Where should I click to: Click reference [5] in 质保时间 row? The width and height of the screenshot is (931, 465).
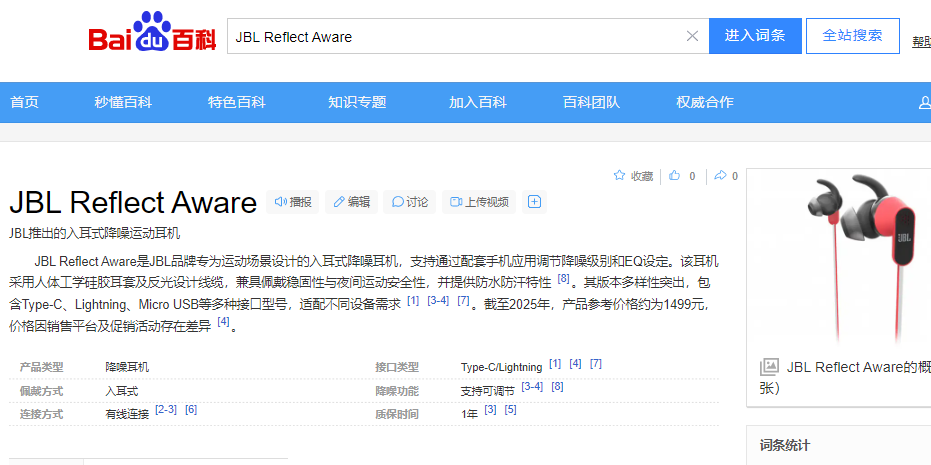coord(511,410)
